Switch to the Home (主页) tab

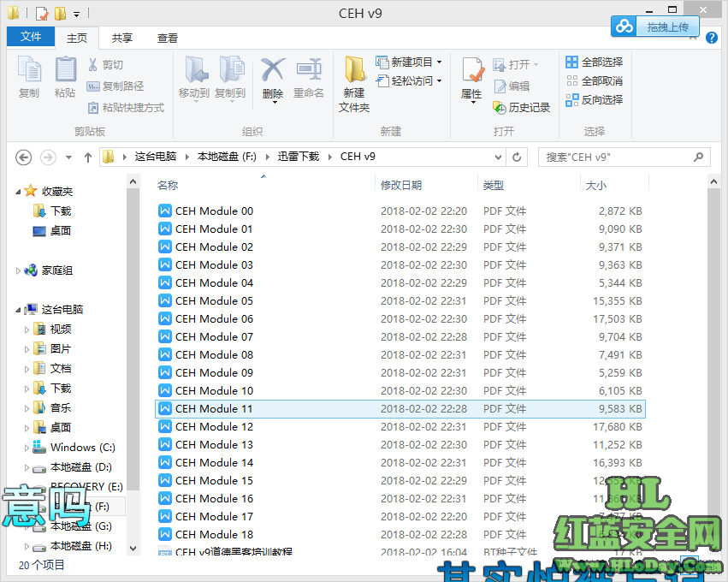(x=77, y=39)
